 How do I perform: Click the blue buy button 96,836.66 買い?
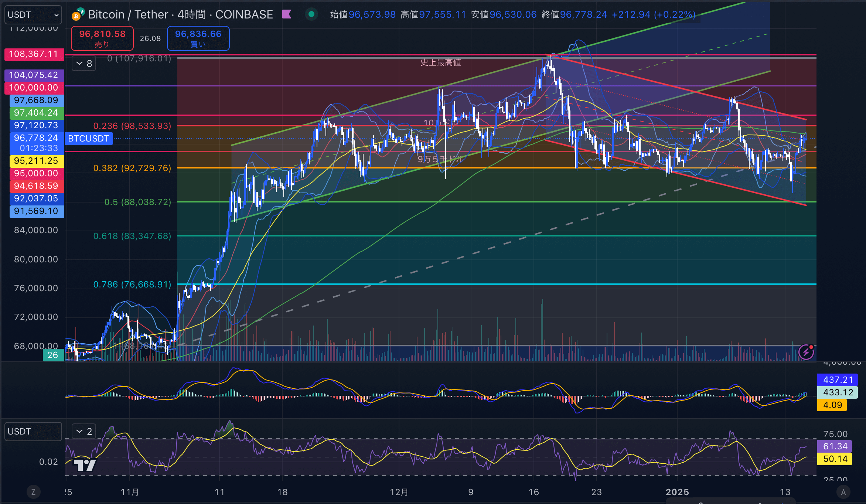click(198, 38)
